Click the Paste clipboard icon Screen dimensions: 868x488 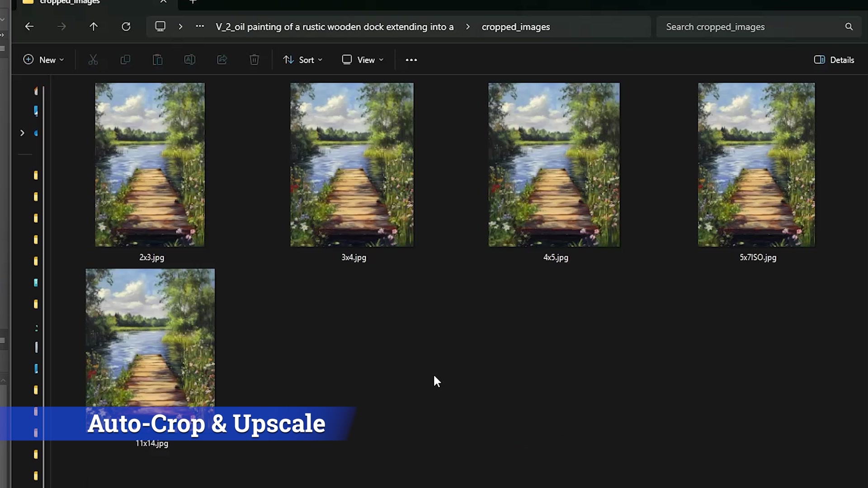pyautogui.click(x=157, y=60)
